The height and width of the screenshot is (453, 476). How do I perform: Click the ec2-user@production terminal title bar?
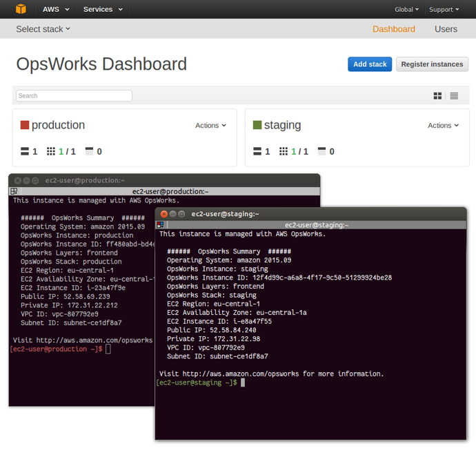164,180
